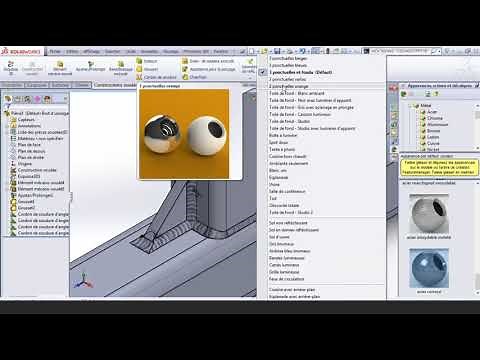Open Fichier menu
This screenshot has width=480, height=360.
click(55, 51)
